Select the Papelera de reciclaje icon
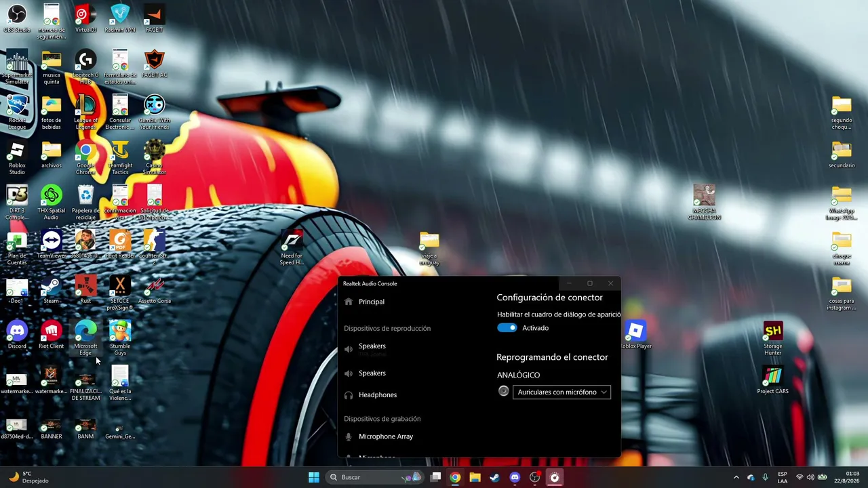868x488 pixels. pyautogui.click(x=85, y=203)
